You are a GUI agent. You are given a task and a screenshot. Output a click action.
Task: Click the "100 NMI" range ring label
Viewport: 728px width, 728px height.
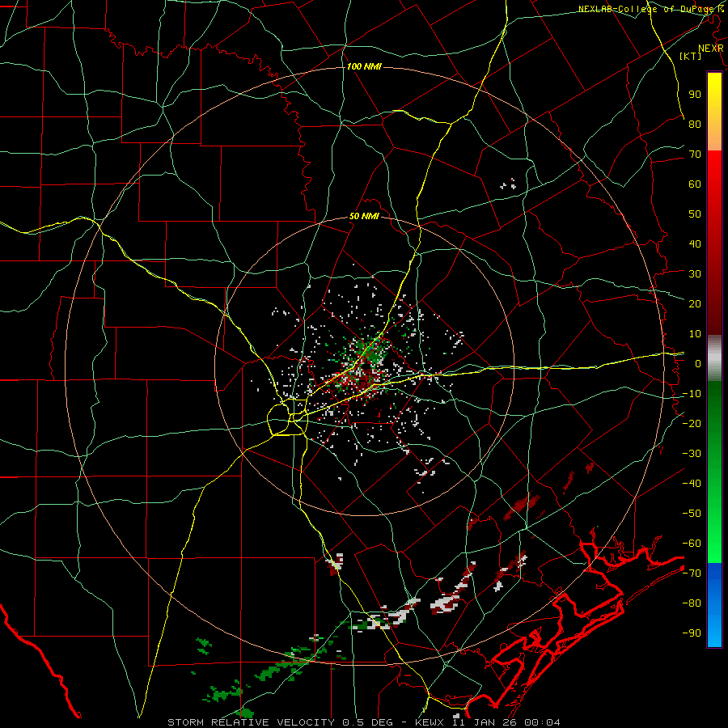click(x=364, y=67)
